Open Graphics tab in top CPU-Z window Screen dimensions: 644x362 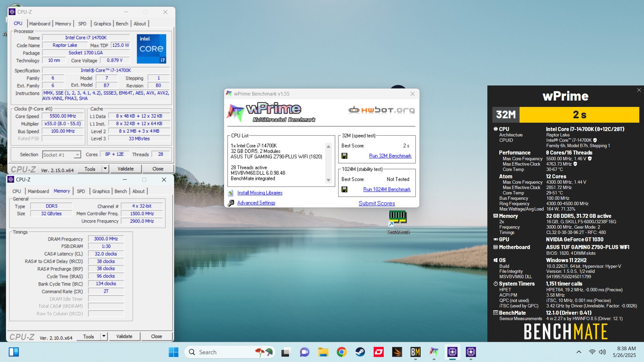102,24
